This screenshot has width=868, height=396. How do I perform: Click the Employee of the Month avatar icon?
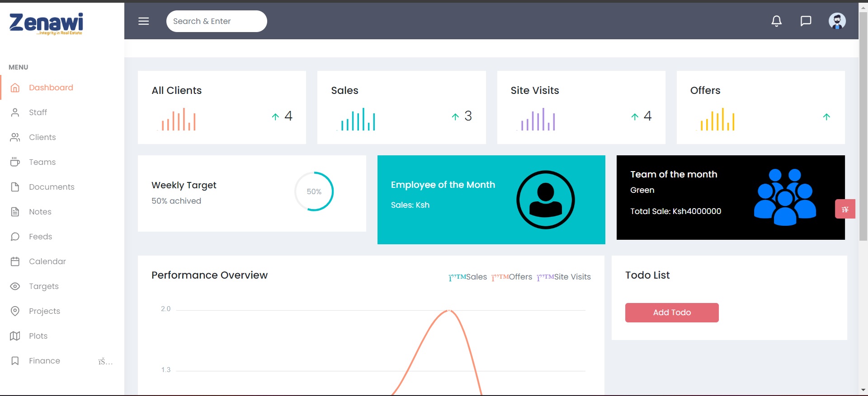(545, 200)
